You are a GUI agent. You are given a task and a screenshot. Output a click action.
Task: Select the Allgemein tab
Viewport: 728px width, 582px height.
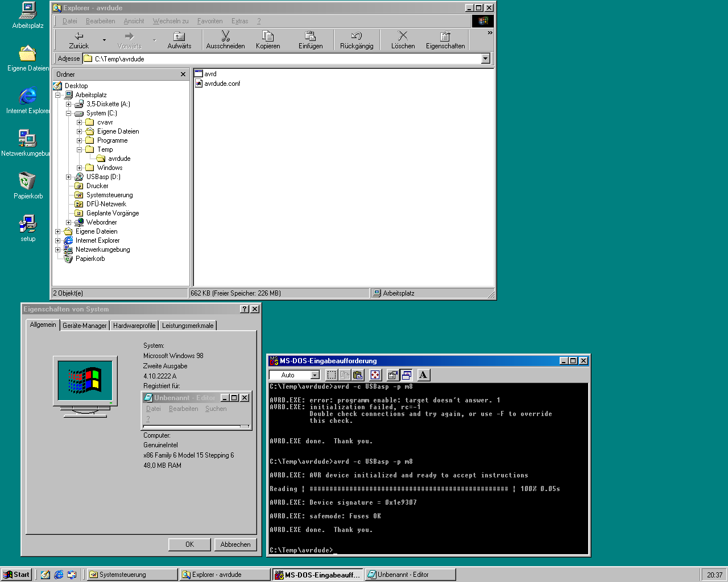point(43,325)
